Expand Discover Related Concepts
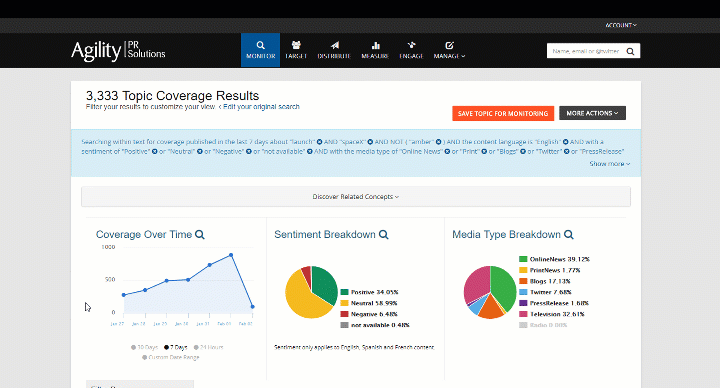The height and width of the screenshot is (388, 720). [x=356, y=197]
